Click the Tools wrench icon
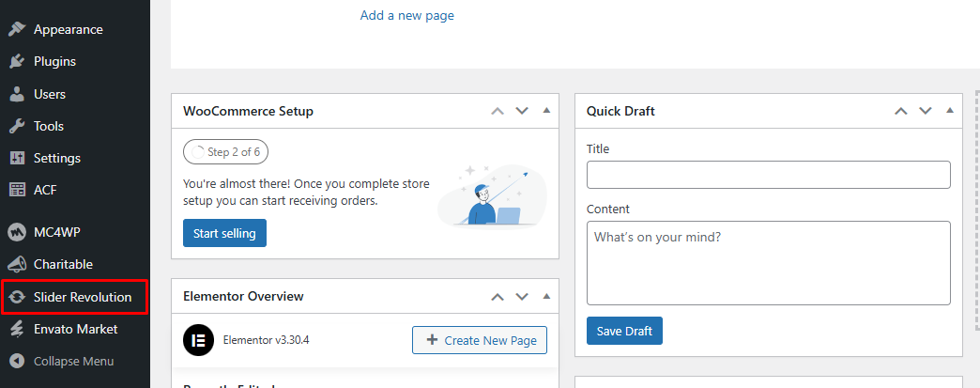 coord(16,126)
